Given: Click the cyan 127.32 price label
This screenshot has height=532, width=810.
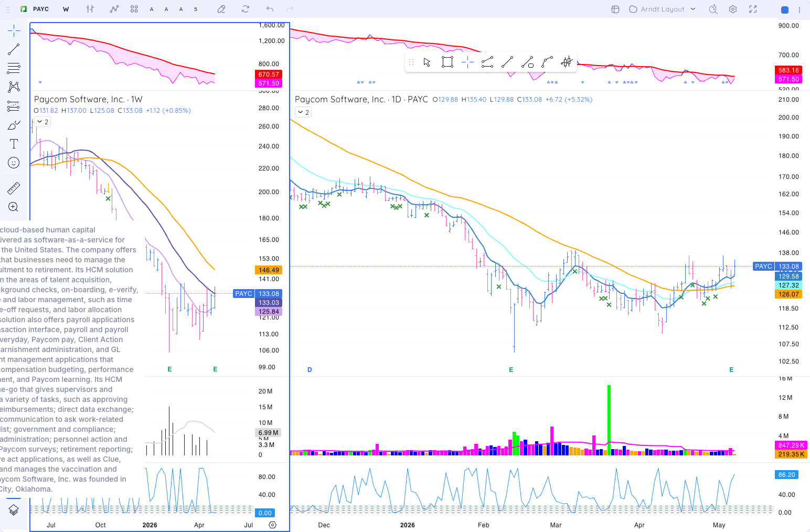Looking at the screenshot, I should [788, 285].
